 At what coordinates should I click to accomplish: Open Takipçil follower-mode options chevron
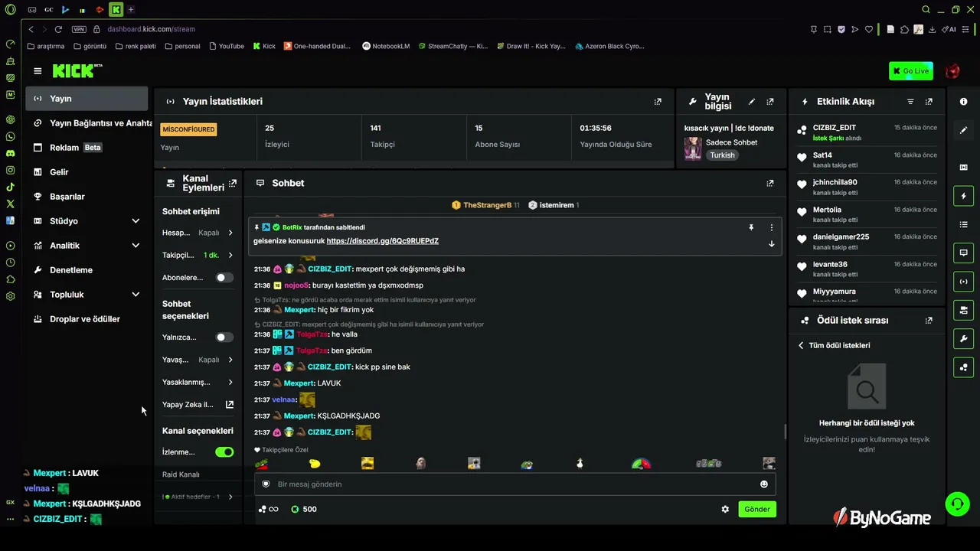click(x=230, y=255)
